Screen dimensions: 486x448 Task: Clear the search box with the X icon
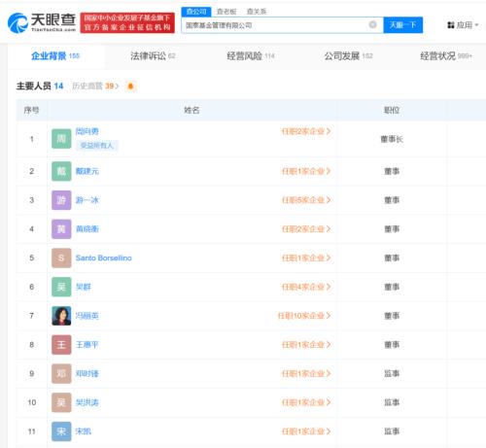coord(373,24)
